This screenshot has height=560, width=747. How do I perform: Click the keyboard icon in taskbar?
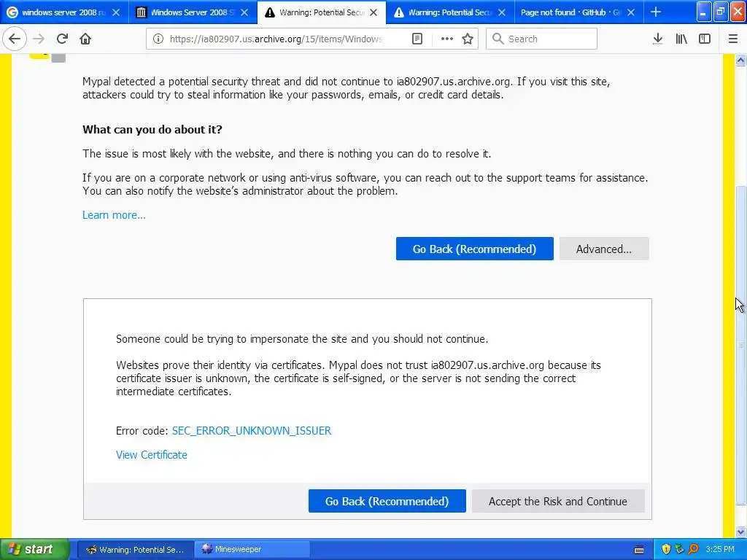click(639, 550)
